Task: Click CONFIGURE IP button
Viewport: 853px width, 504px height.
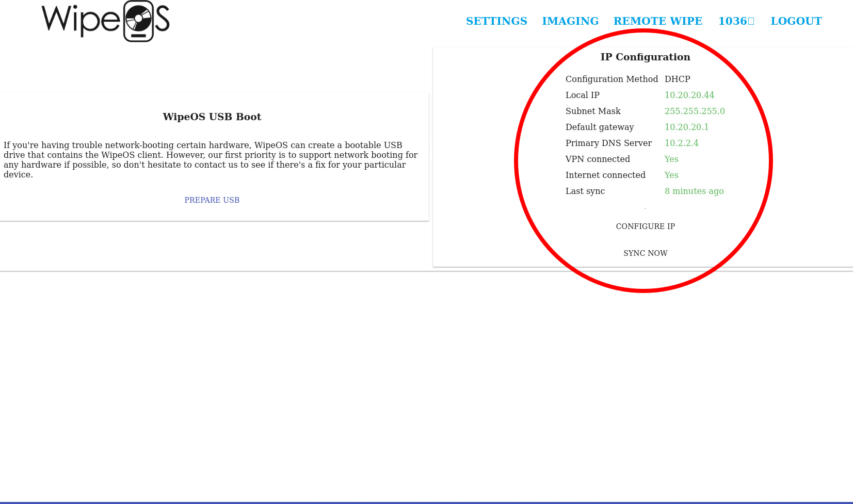Action: click(646, 226)
